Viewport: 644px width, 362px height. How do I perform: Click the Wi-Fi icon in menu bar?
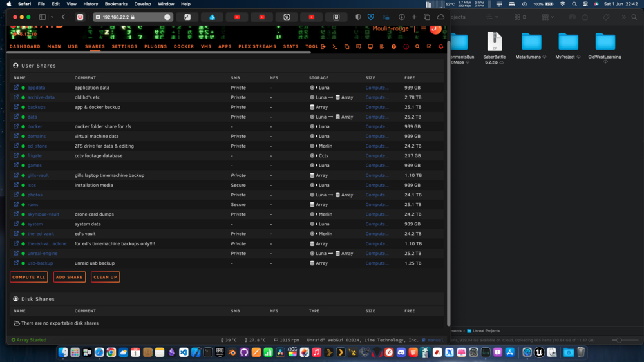click(563, 4)
